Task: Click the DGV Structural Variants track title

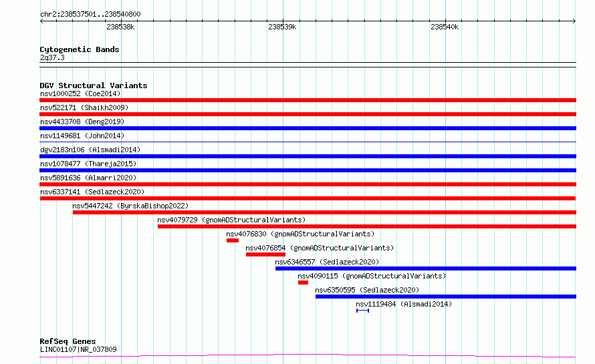Action: [94, 85]
